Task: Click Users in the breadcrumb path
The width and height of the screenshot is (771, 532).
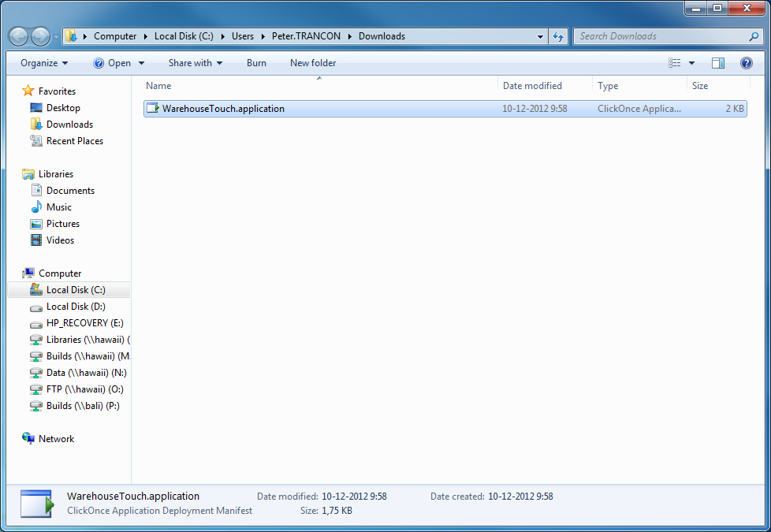Action: [x=243, y=36]
